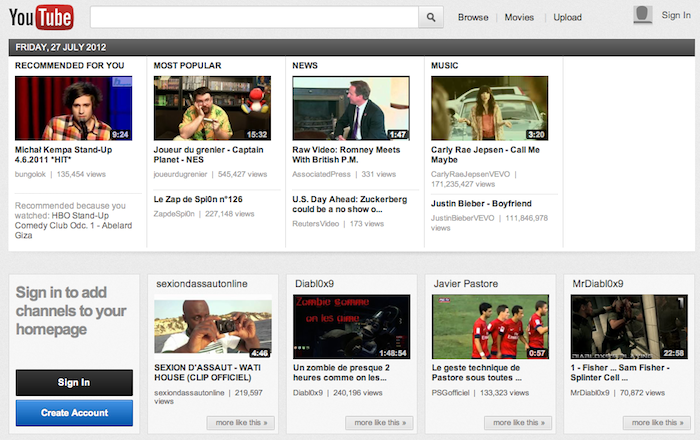Click the black Sign In button

(x=74, y=382)
